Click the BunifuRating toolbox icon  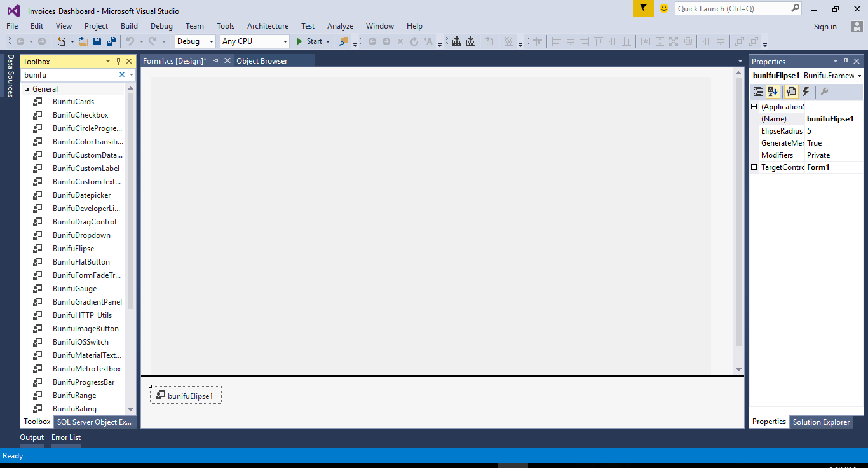click(x=38, y=409)
